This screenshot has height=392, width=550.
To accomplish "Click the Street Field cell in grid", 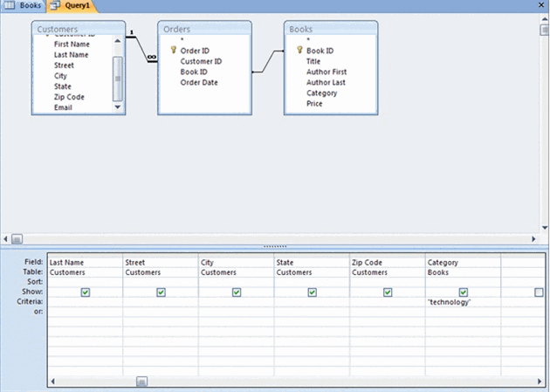I will pyautogui.click(x=161, y=262).
